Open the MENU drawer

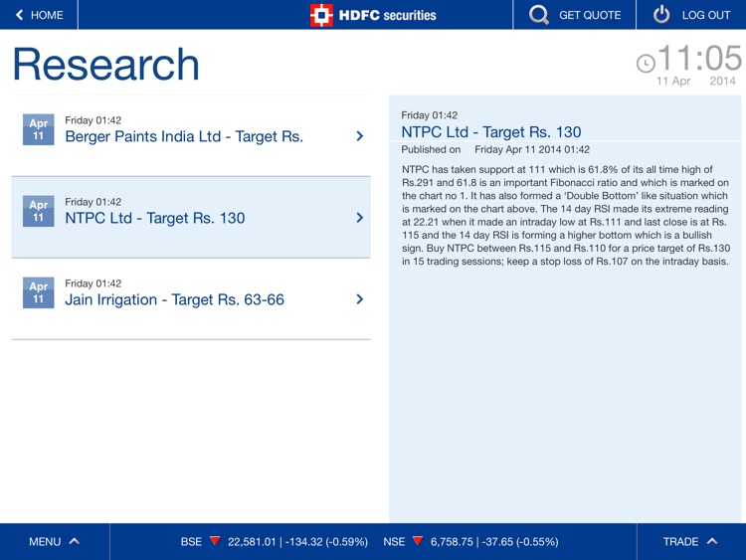pyautogui.click(x=55, y=541)
